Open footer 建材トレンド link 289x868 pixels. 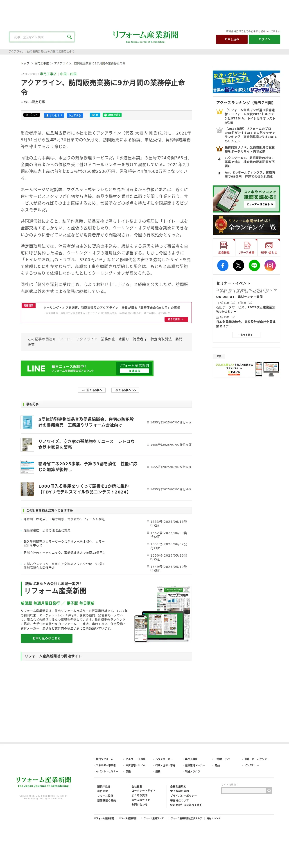[x=213, y=818]
